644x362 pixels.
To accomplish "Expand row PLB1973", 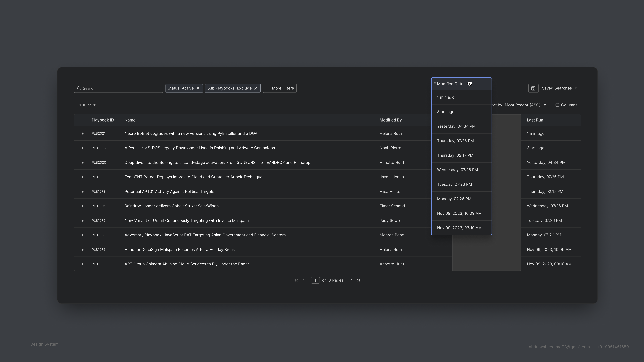I will 83,235.
